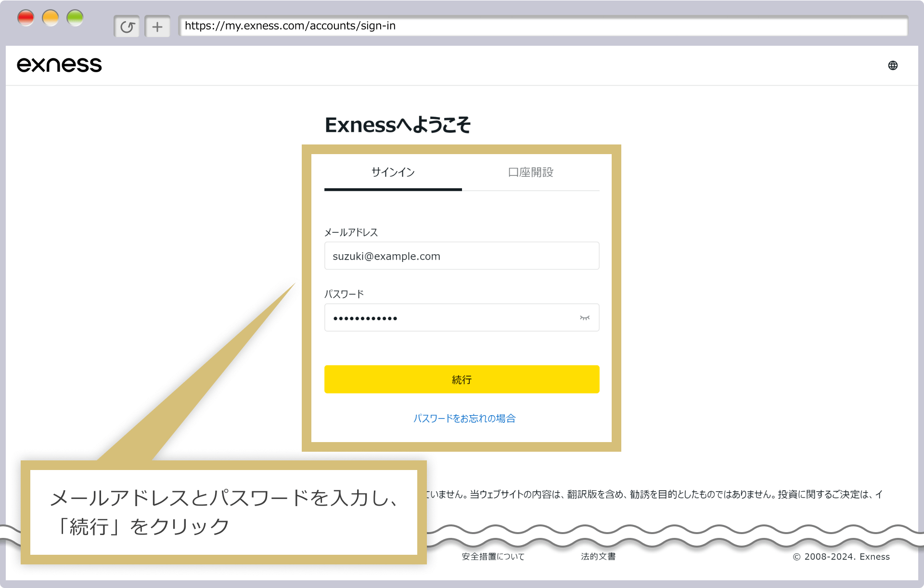The width and height of the screenshot is (924, 588).
Task: Focus the メールアドレス input field
Action: [x=462, y=256]
